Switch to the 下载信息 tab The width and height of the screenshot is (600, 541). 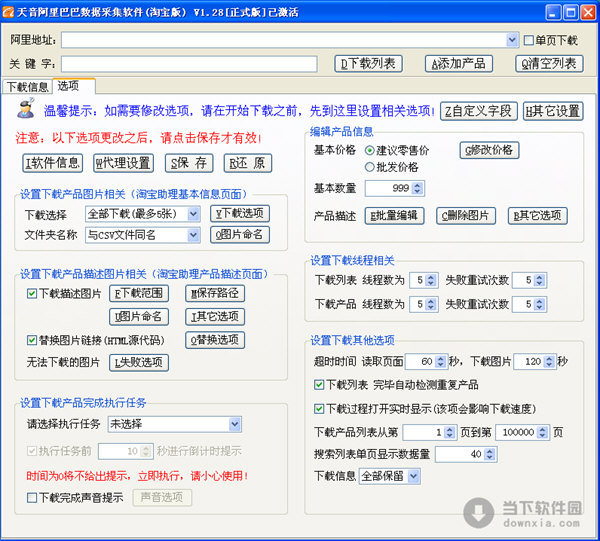pyautogui.click(x=28, y=86)
